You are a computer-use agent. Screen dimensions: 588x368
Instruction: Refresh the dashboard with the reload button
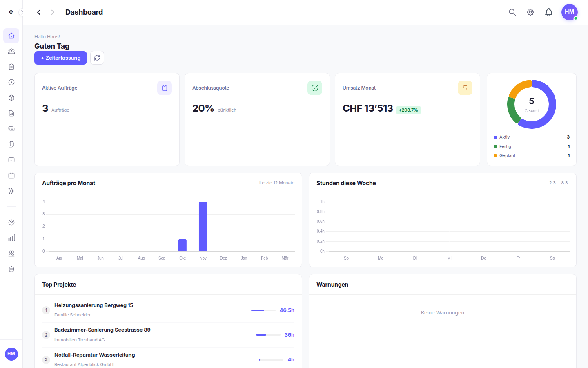pos(97,58)
